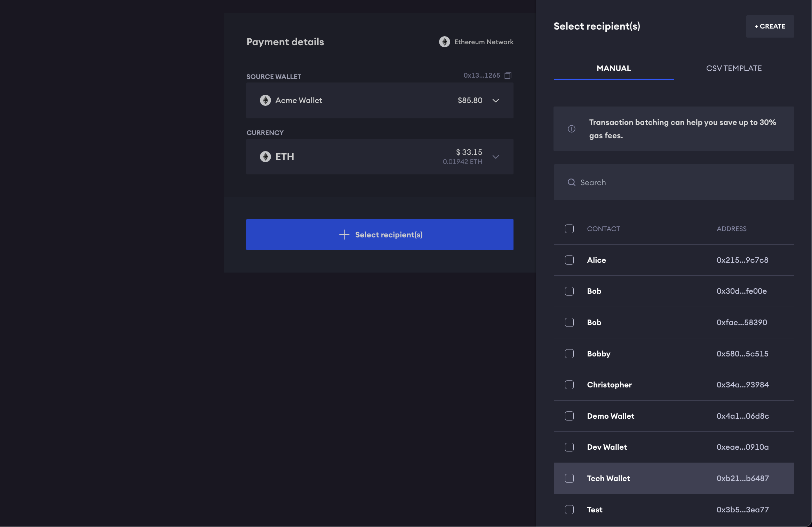Copy the source wallet address icon
The height and width of the screenshot is (527, 812).
click(x=508, y=76)
